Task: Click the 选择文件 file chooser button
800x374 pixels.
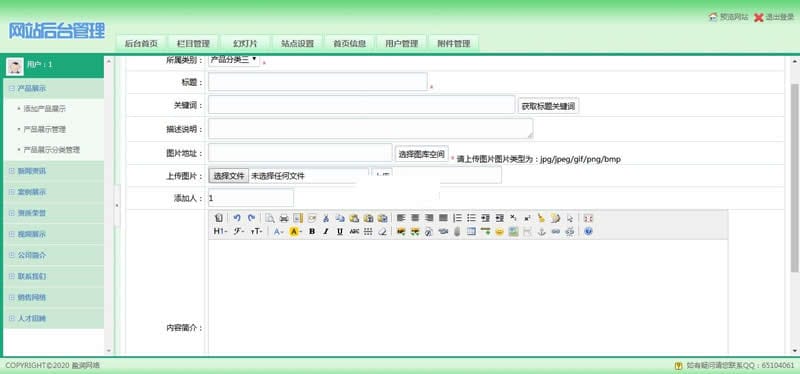Action: tap(229, 176)
